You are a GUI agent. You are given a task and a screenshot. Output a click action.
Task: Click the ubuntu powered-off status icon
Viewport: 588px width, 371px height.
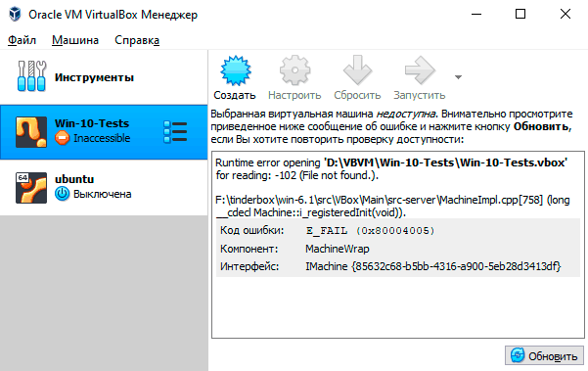[62, 194]
